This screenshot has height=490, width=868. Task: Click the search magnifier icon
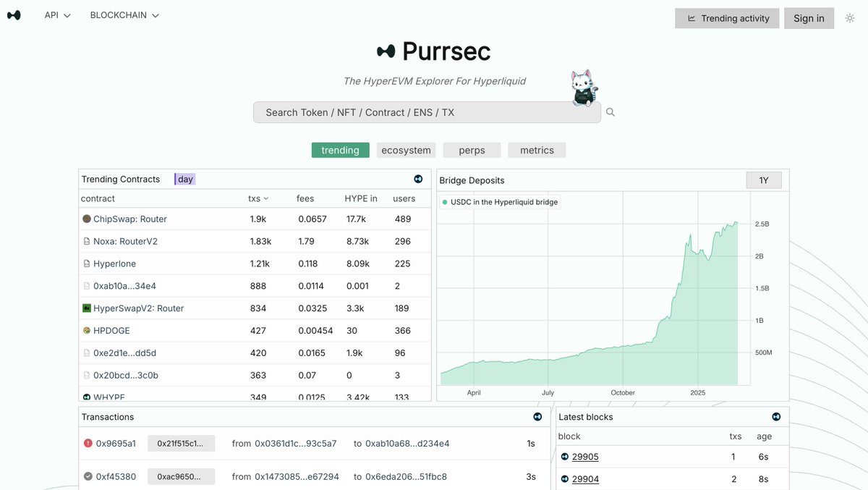click(610, 112)
